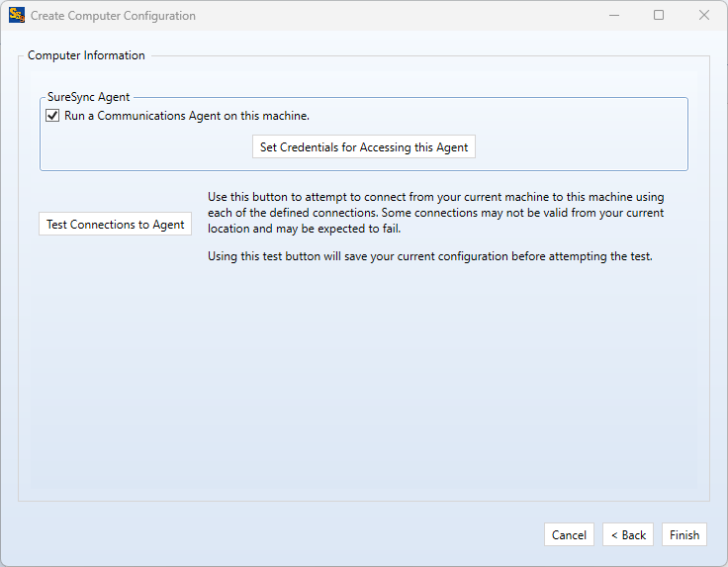Click the blank footer area left of Cancel

point(277,534)
